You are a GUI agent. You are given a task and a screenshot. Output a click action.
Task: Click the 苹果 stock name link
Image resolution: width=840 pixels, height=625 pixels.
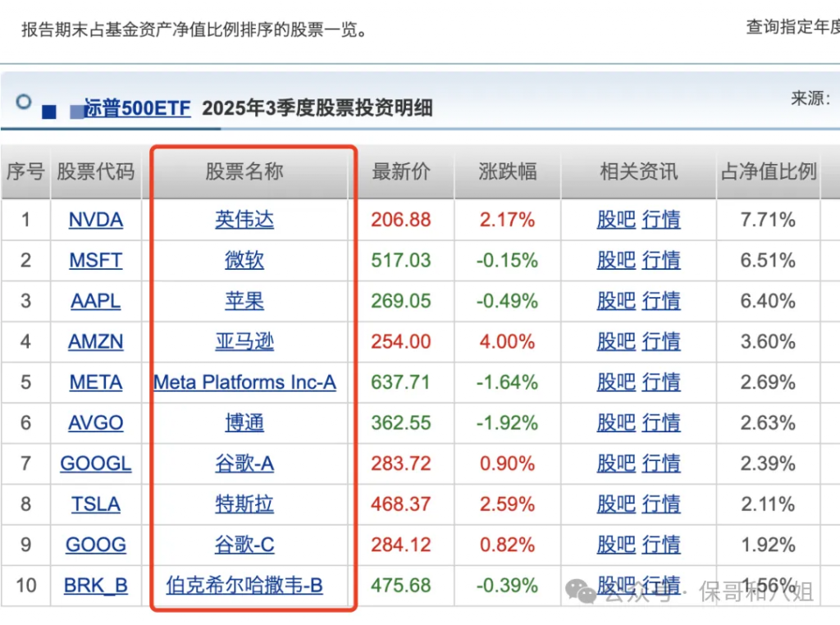click(244, 301)
